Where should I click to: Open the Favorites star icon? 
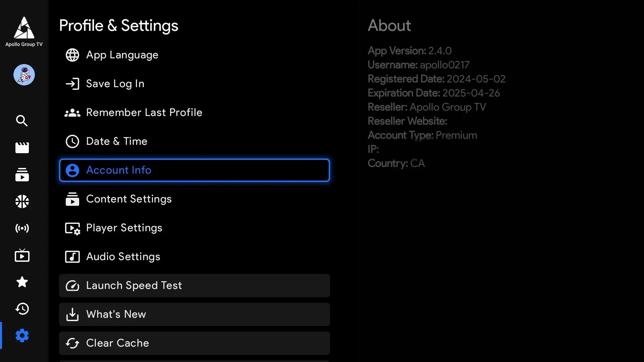tap(22, 282)
